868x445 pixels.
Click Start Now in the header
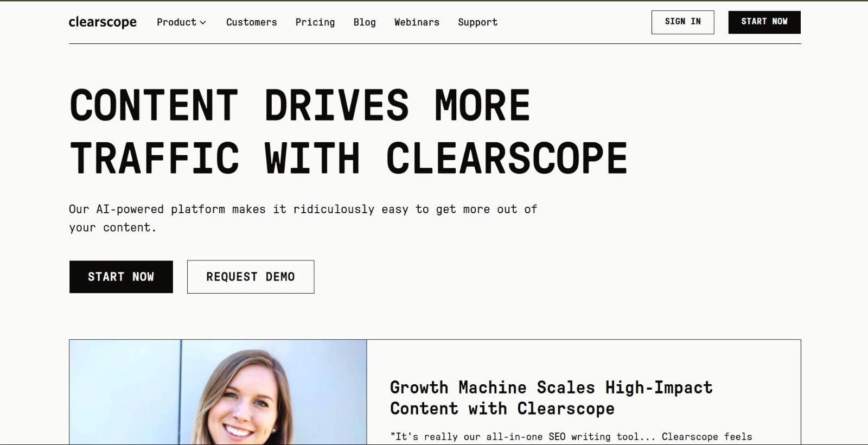click(x=764, y=22)
